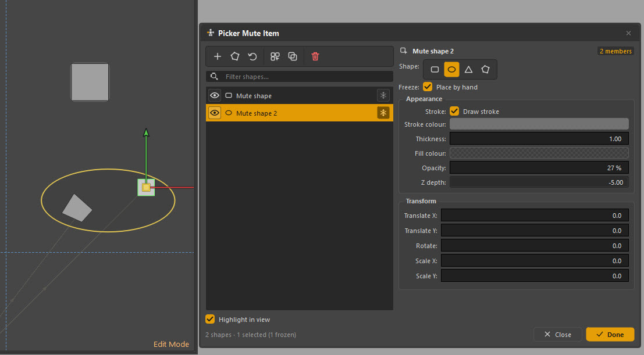Click the Scale Y field
Screen dimensions: 644x355
pyautogui.click(x=535, y=276)
